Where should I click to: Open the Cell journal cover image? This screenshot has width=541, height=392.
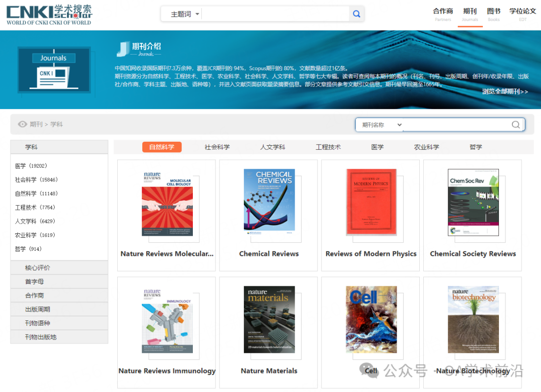coord(371,319)
